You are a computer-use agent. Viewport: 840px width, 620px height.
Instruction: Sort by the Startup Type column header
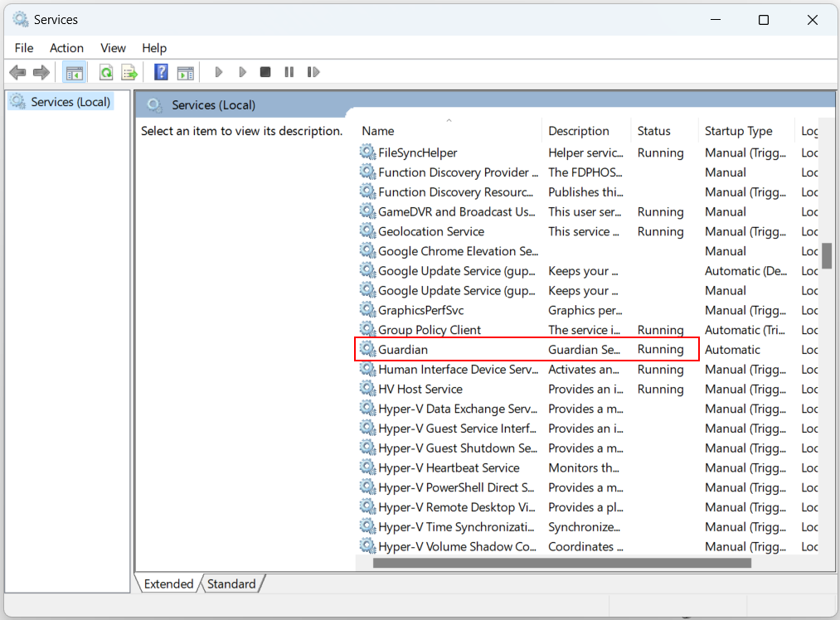click(746, 131)
